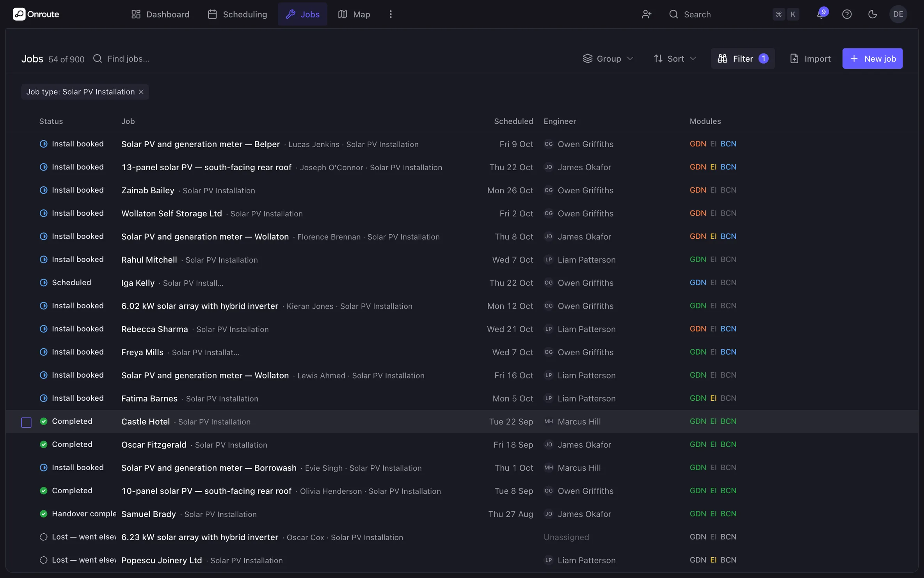924x578 pixels.
Task: Click the GDN module tag on Belper row
Action: coord(698,144)
